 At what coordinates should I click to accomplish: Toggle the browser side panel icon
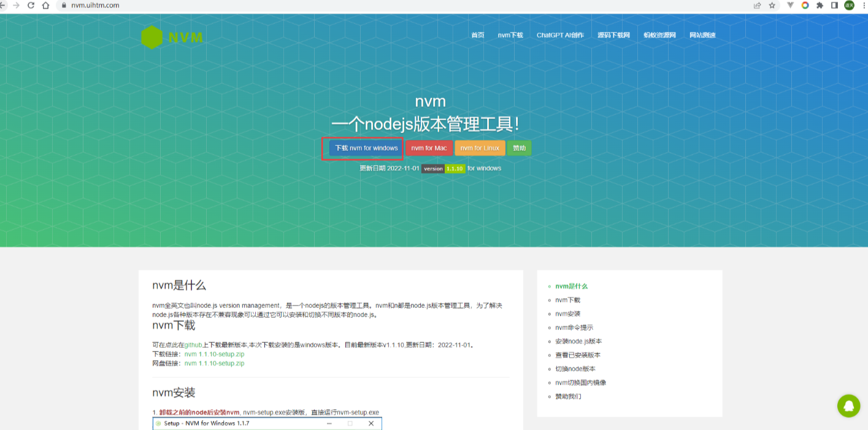(x=834, y=5)
